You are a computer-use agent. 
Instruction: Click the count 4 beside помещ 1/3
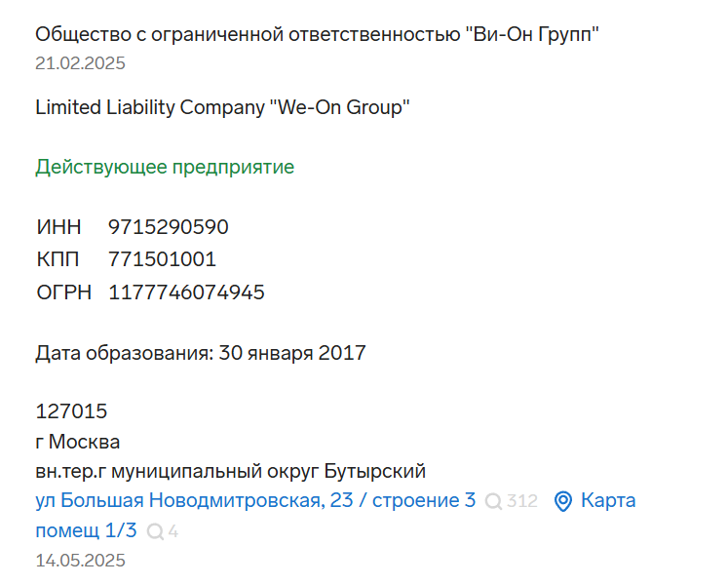coord(173,531)
